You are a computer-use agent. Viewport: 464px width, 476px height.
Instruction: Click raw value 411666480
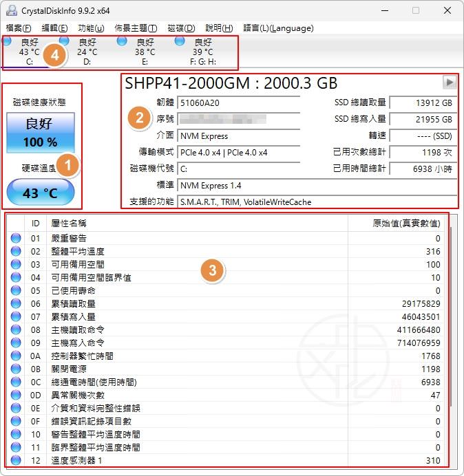[x=419, y=329]
